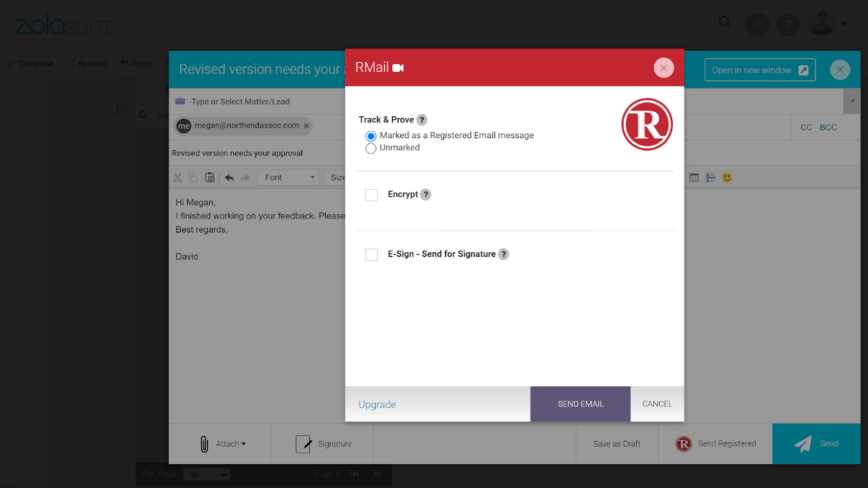868x488 pixels.
Task: Click the search magnifier in header
Action: 725,22
